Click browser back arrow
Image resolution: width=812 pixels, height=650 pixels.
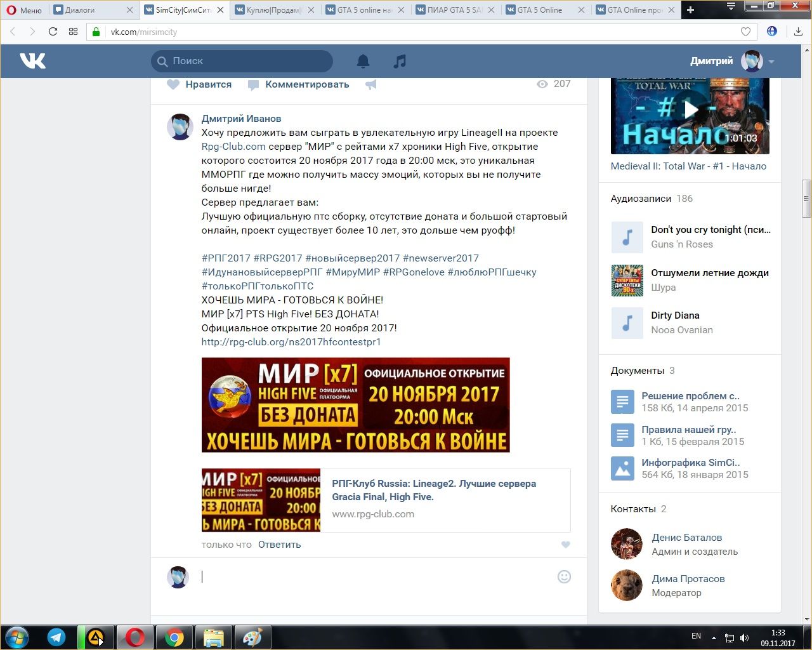point(13,32)
